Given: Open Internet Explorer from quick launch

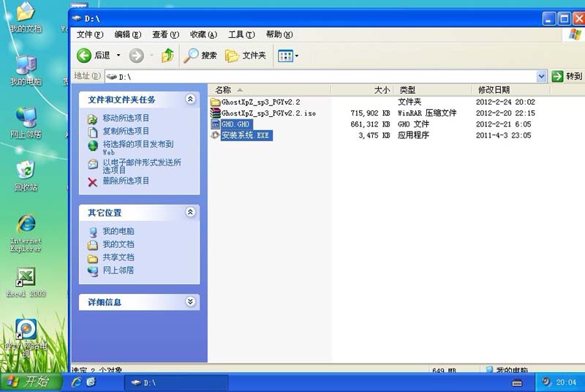Looking at the screenshot, I should [77, 382].
